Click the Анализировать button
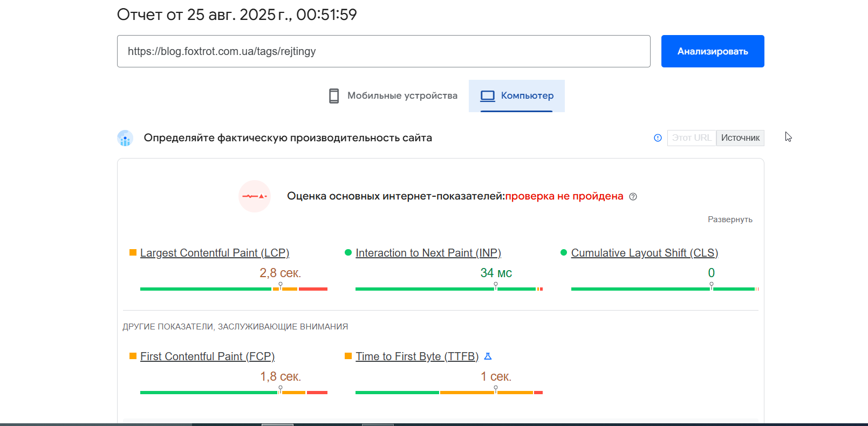The image size is (868, 426). click(x=713, y=51)
